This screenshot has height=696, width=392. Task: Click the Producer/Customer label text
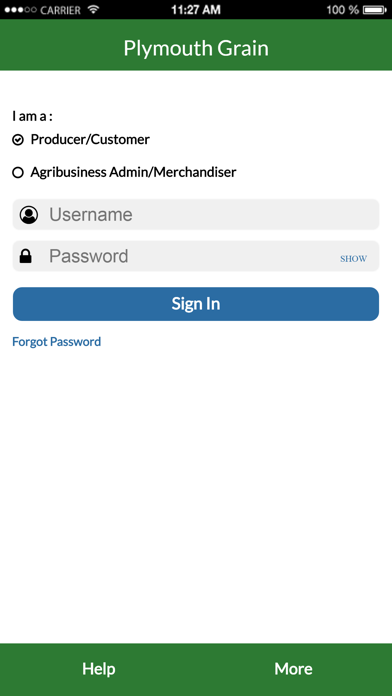(x=90, y=140)
